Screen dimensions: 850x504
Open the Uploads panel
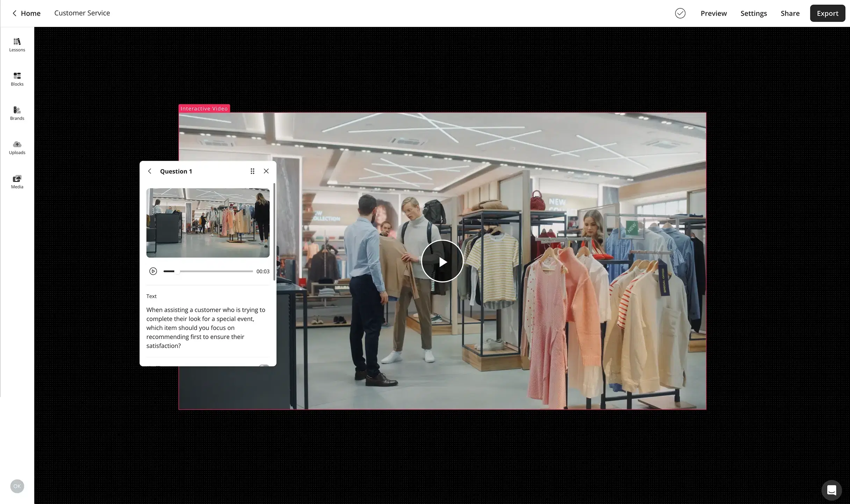[17, 147]
